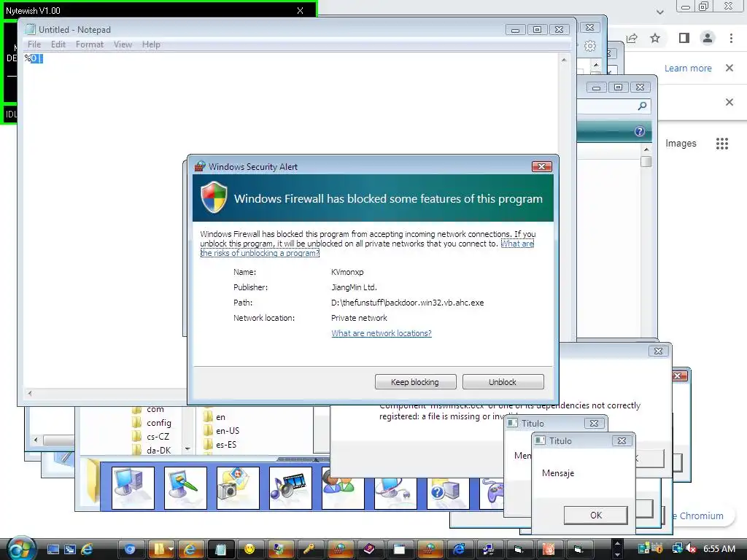
Task: Click the search magnifier icon
Action: pos(642,106)
